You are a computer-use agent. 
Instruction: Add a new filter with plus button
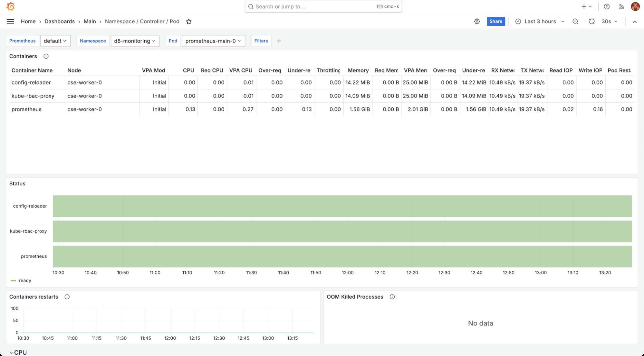click(279, 41)
